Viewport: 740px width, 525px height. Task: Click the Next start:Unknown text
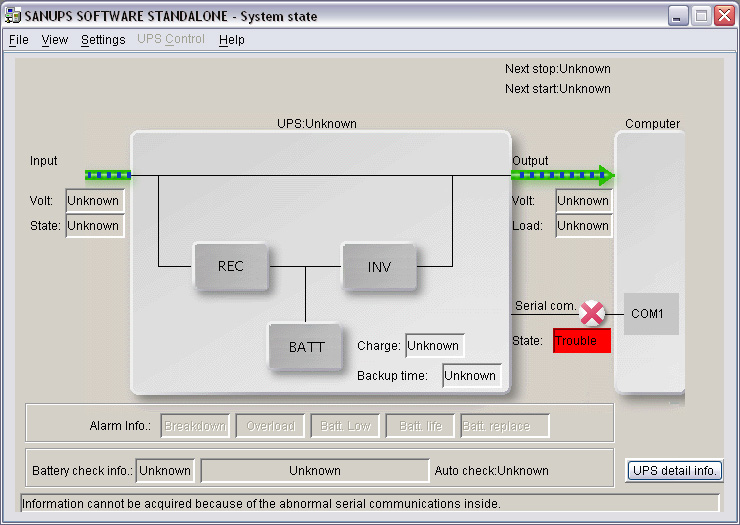(x=558, y=89)
